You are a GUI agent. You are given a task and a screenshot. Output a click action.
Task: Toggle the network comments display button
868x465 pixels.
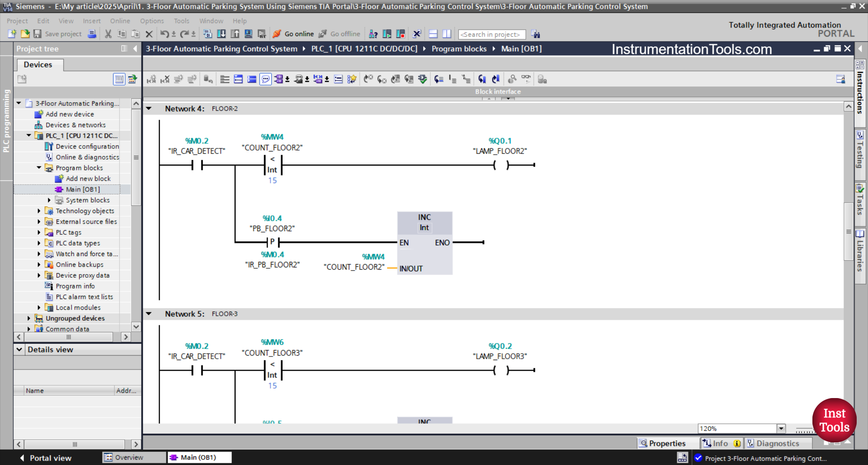coord(266,79)
